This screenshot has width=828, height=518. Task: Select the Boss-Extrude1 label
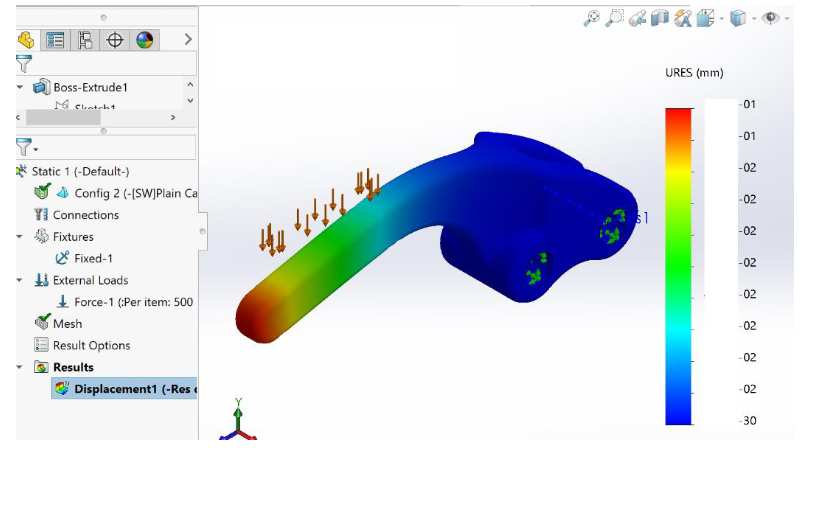click(90, 87)
